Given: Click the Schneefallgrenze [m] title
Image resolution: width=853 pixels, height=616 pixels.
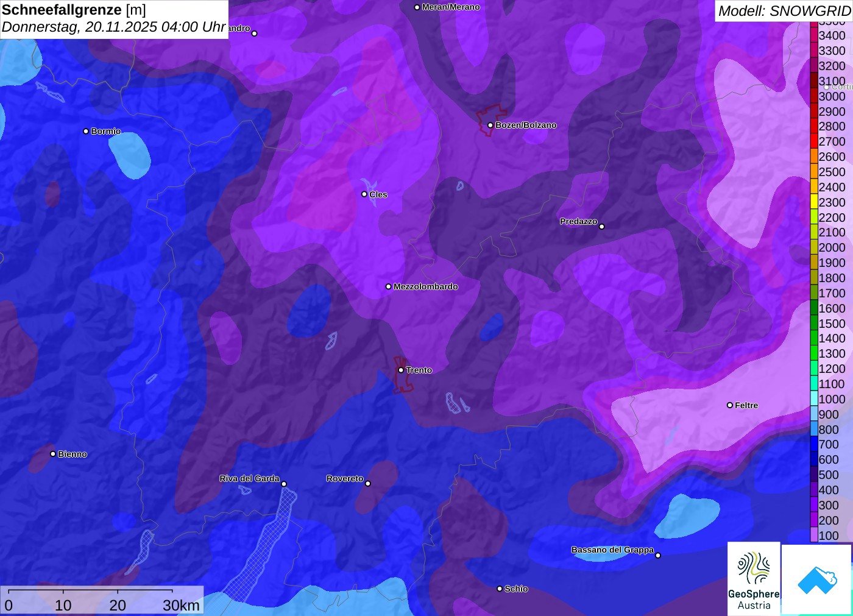Looking at the screenshot, I should click(74, 10).
